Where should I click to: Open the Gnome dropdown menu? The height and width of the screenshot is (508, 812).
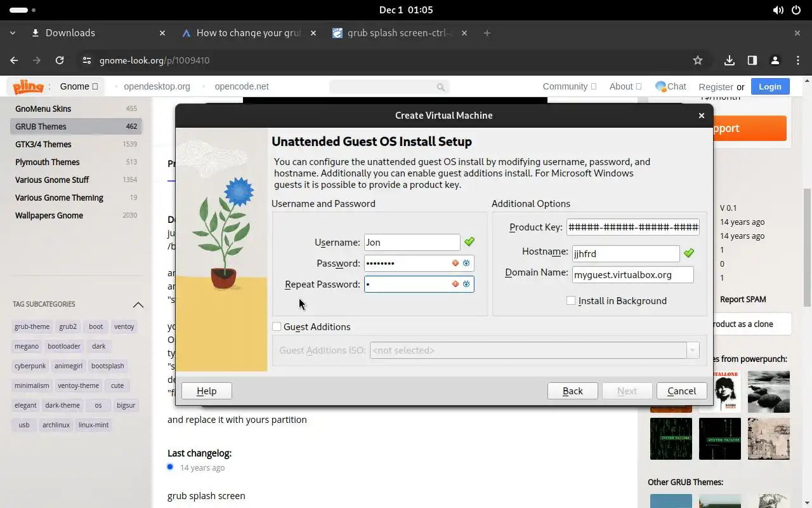click(79, 86)
